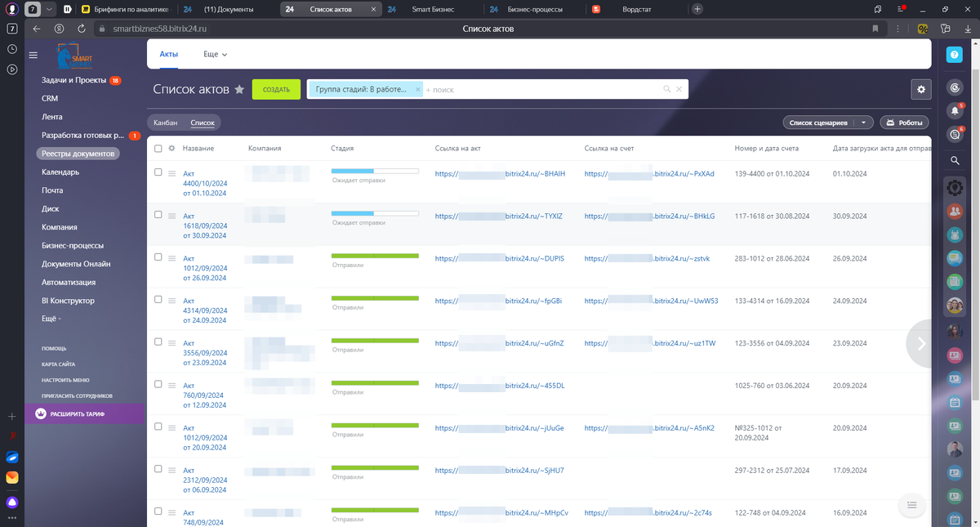Image resolution: width=980 pixels, height=527 pixels.
Task: Open the arrow beside Список сценариев button
Action: [863, 123]
